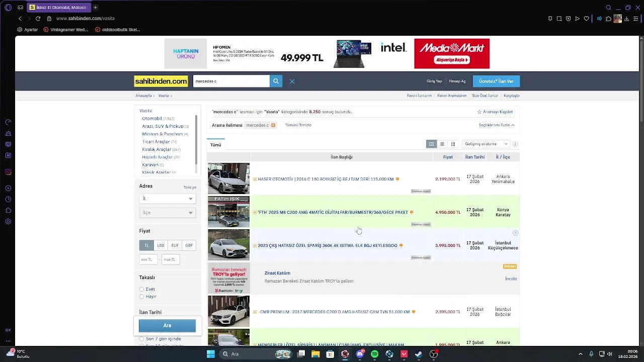The height and width of the screenshot is (362, 644).
Task: Switch to gallery grid view icon
Action: (453, 144)
